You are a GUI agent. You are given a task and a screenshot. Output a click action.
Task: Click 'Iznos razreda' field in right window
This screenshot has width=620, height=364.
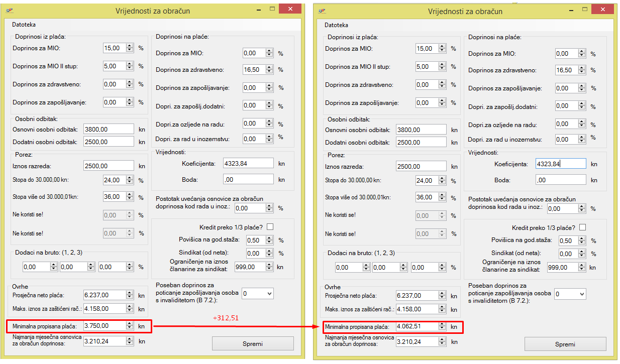(x=421, y=167)
